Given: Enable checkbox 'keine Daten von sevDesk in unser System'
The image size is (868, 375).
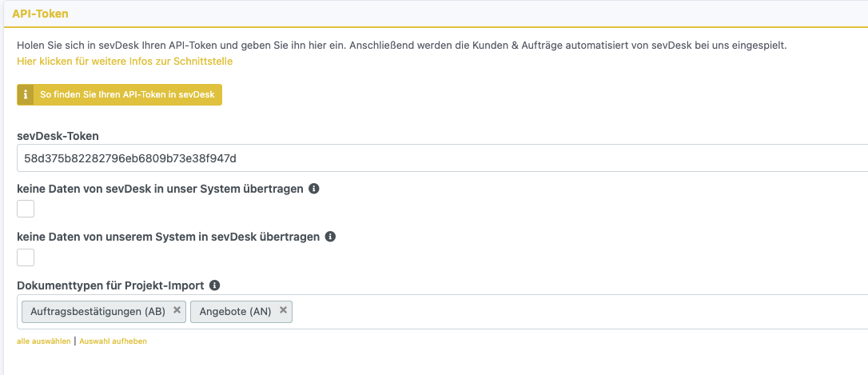Looking at the screenshot, I should pos(26,209).
